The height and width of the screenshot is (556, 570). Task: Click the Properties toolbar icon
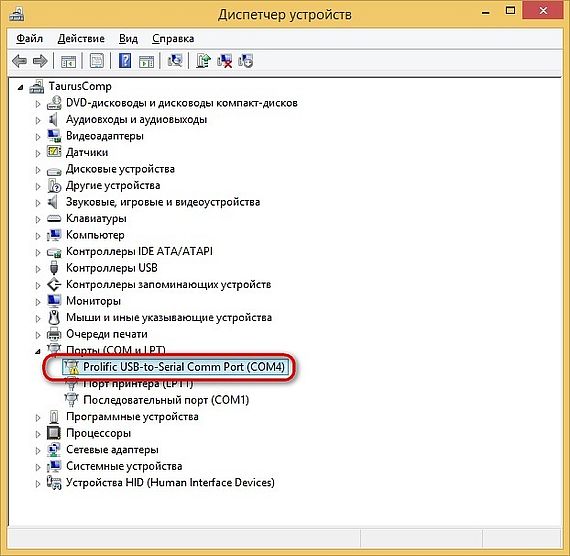tap(96, 60)
